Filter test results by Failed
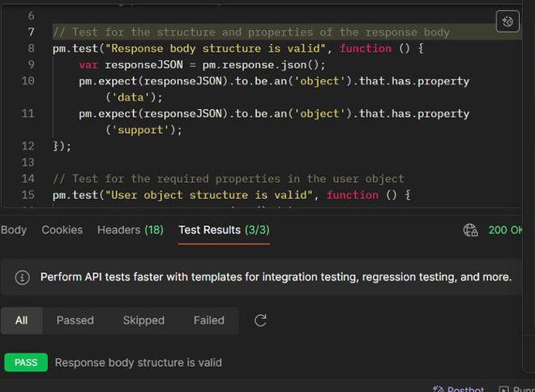 (x=209, y=321)
